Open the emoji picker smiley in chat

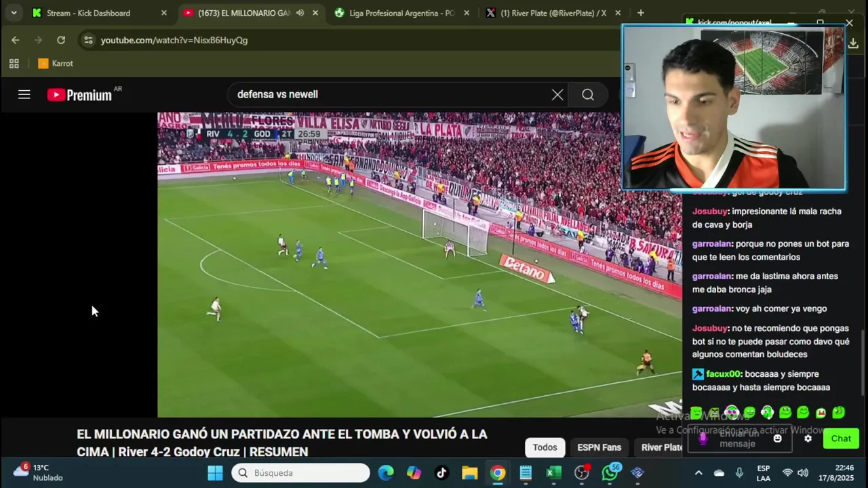(x=777, y=439)
